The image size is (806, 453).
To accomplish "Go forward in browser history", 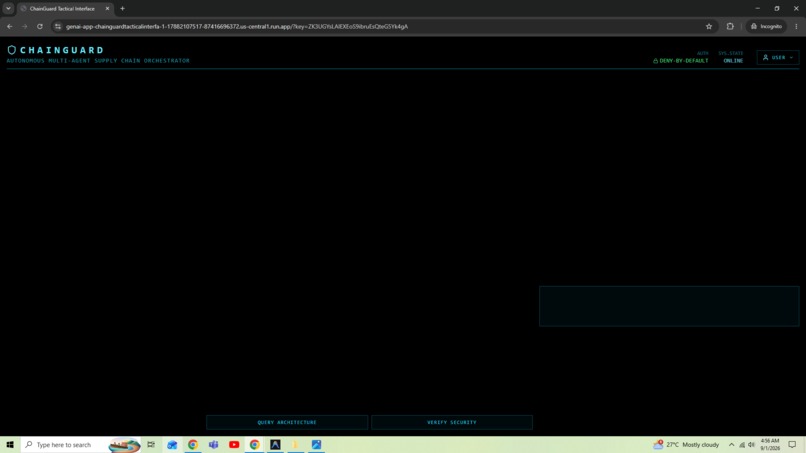I will tap(24, 26).
